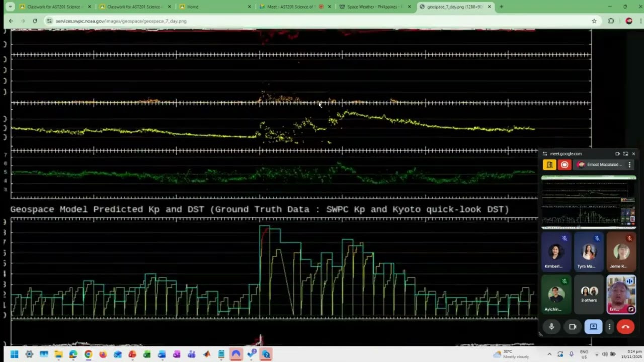Open the Chrome profile avatar
Screen dimensions: 644x362
[629, 21]
